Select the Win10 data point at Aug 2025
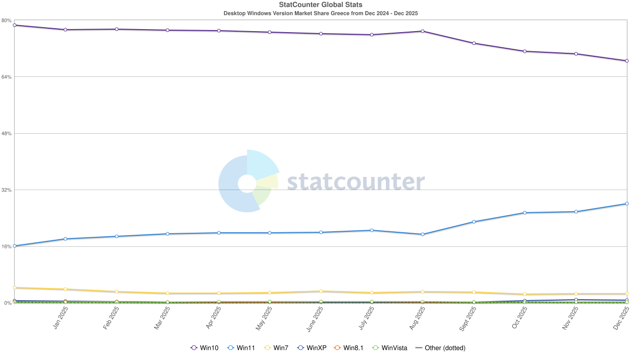 click(423, 31)
